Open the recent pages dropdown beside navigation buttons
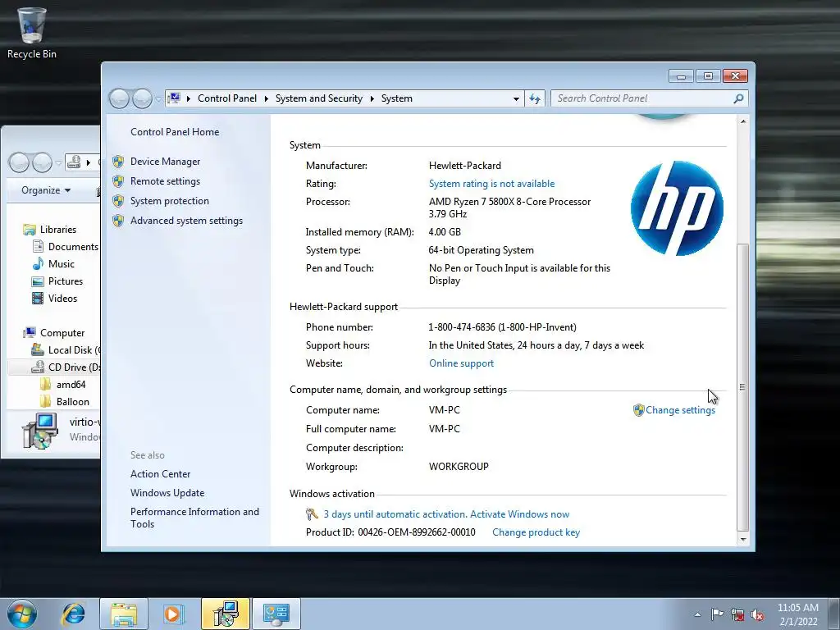The image size is (840, 630). click(x=158, y=98)
